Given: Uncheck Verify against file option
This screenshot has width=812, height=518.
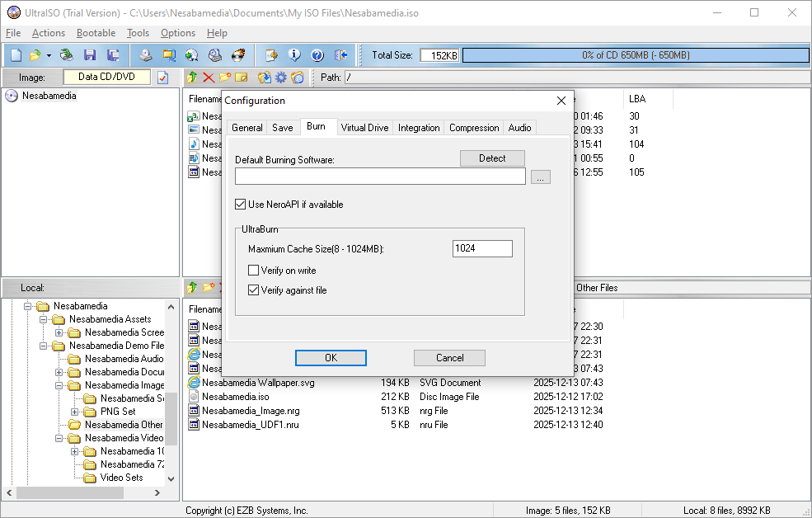Looking at the screenshot, I should 254,290.
